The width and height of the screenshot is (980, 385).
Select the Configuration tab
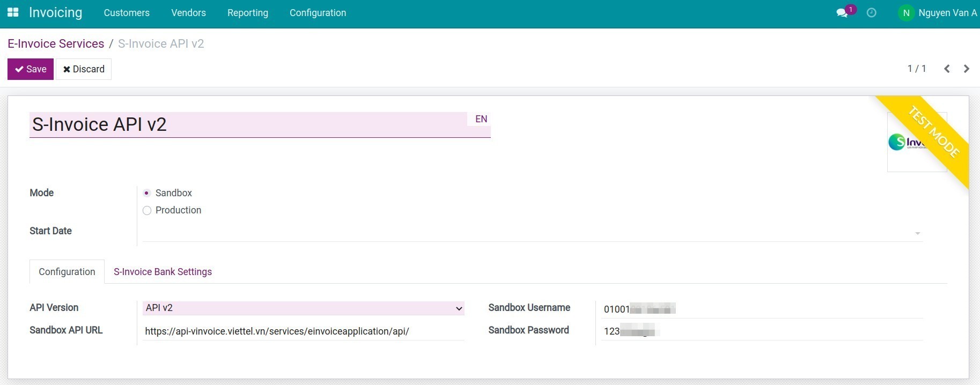point(67,272)
